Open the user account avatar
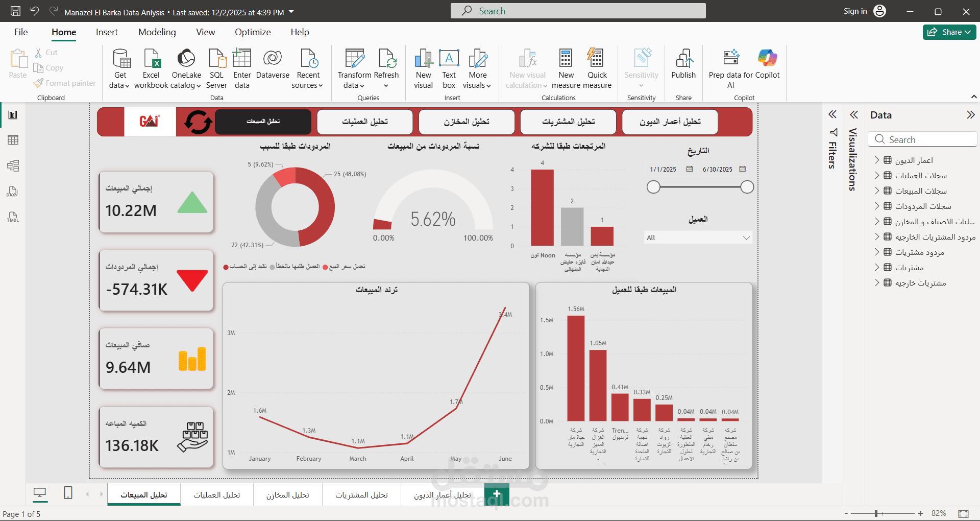This screenshot has height=521, width=980. 880,11
